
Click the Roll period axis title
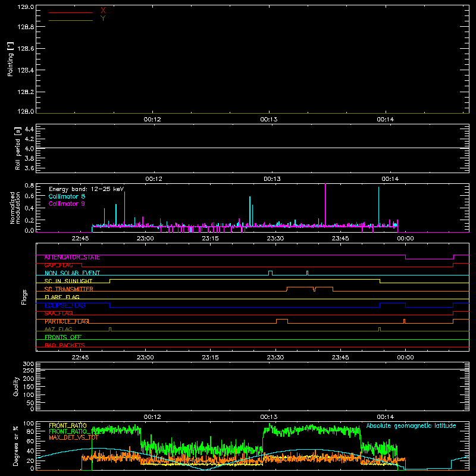[x=18, y=148]
